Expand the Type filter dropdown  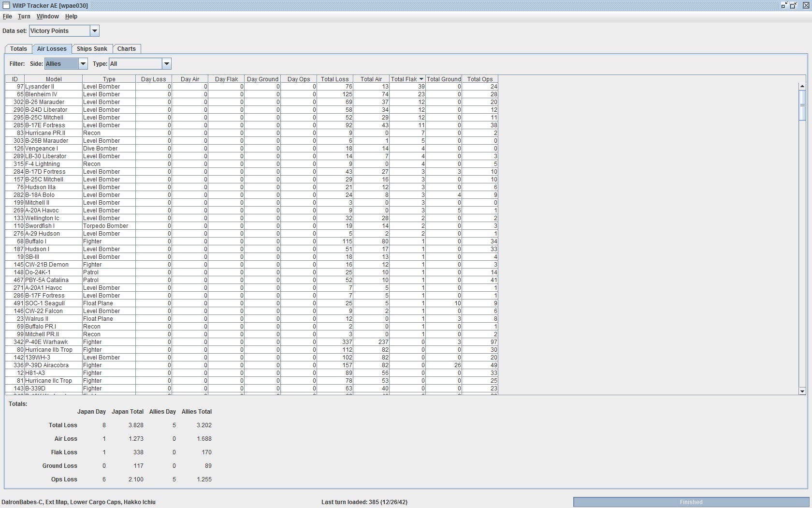167,64
